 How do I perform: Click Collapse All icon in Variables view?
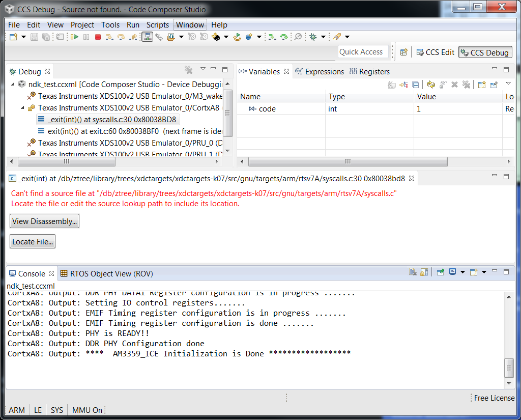[x=415, y=85]
